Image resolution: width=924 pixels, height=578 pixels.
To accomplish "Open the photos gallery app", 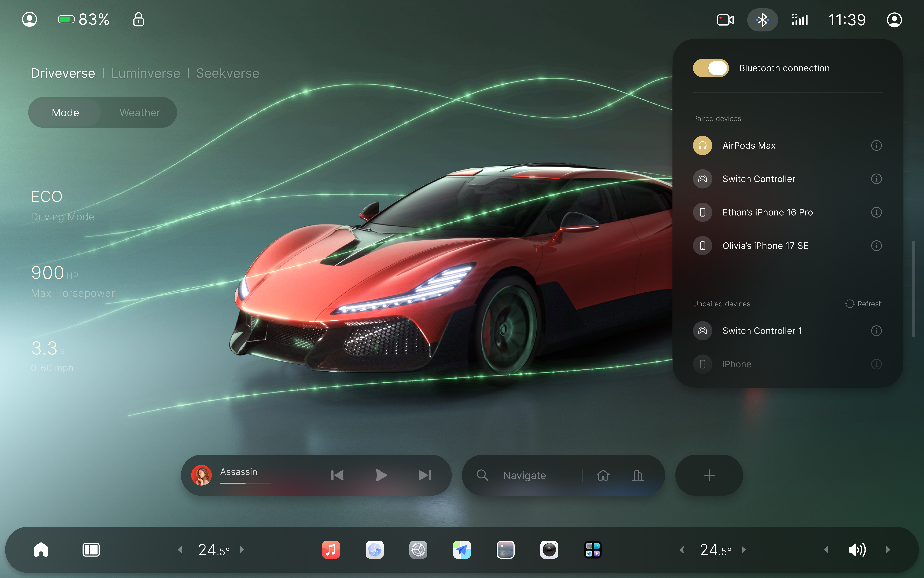I will (505, 550).
